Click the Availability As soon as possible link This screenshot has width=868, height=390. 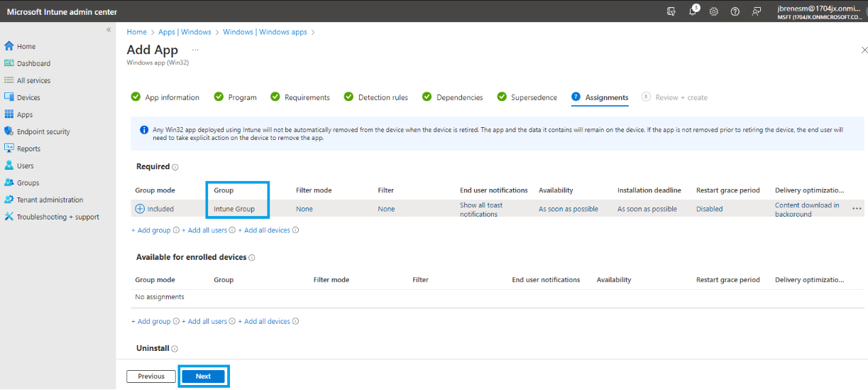[x=568, y=209]
